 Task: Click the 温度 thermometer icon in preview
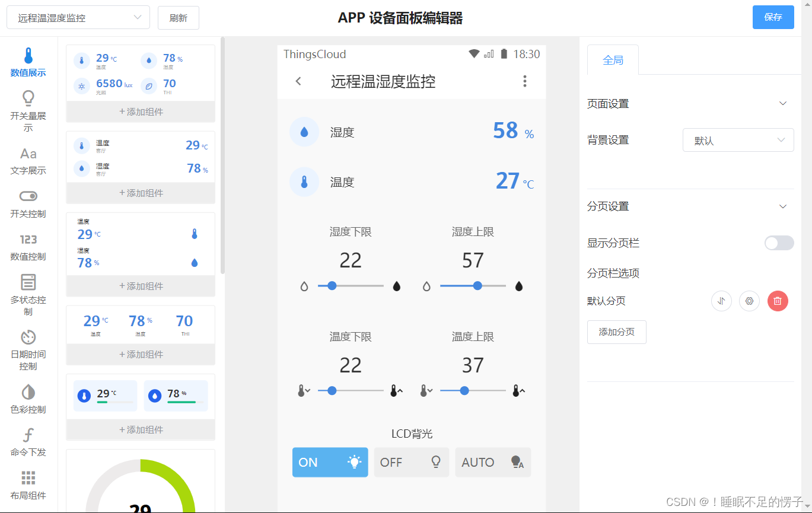click(x=304, y=181)
